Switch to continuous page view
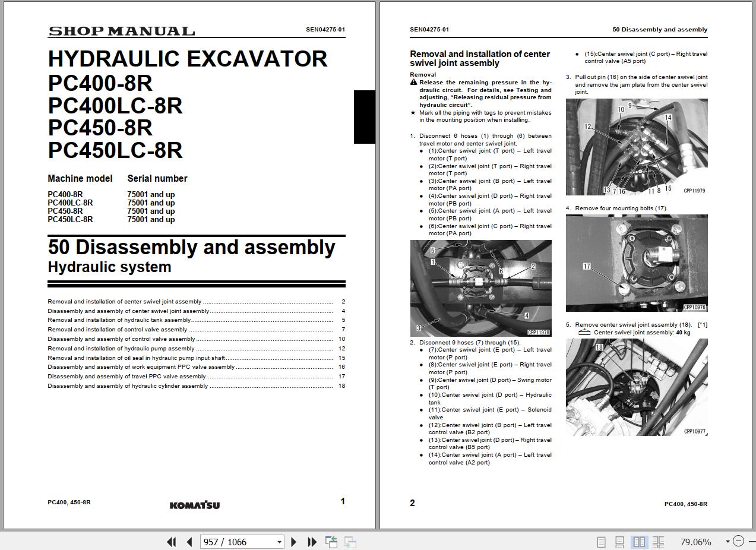 619,542
